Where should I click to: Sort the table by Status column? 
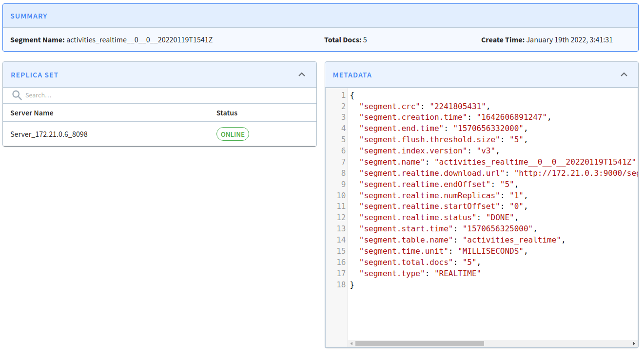tap(227, 112)
